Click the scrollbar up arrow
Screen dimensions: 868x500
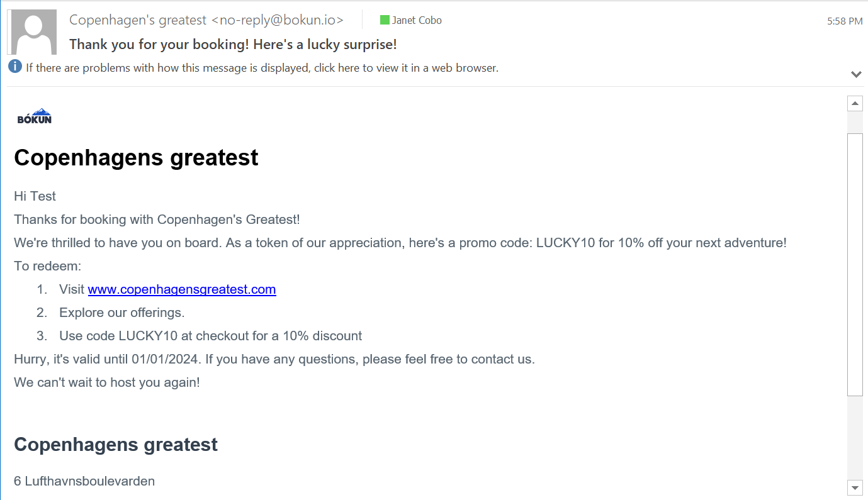coord(855,103)
